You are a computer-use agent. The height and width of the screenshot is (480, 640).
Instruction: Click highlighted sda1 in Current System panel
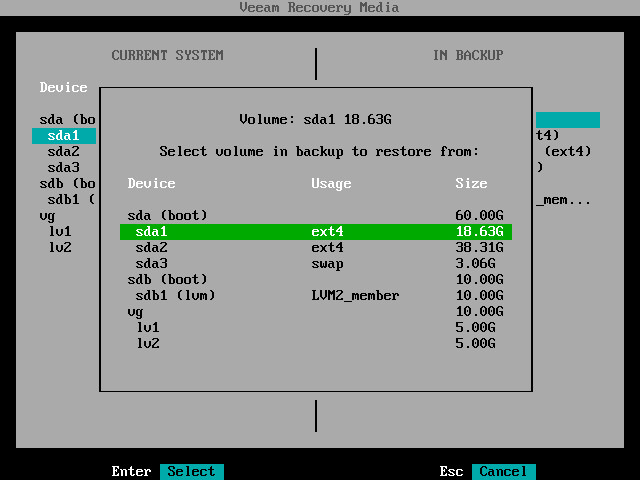pos(64,136)
